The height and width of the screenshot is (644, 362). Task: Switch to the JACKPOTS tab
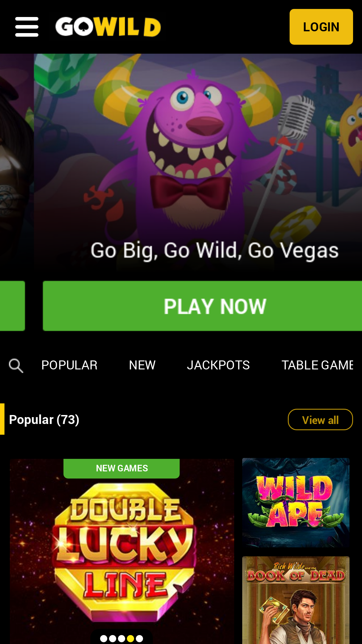(x=218, y=365)
